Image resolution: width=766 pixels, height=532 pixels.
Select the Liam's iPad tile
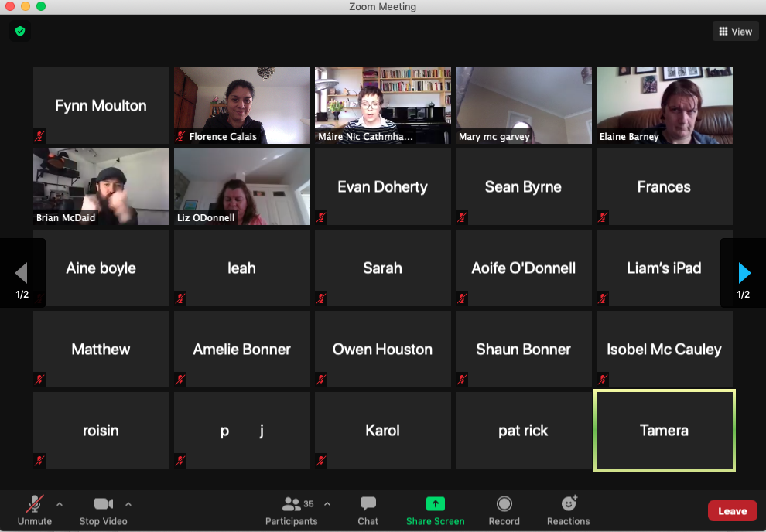pos(665,268)
